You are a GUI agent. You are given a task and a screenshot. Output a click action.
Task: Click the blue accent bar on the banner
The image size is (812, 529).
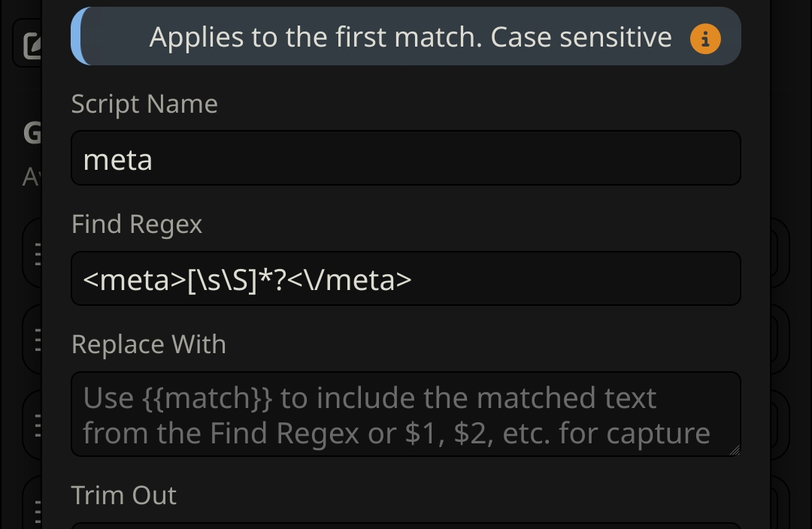click(78, 36)
